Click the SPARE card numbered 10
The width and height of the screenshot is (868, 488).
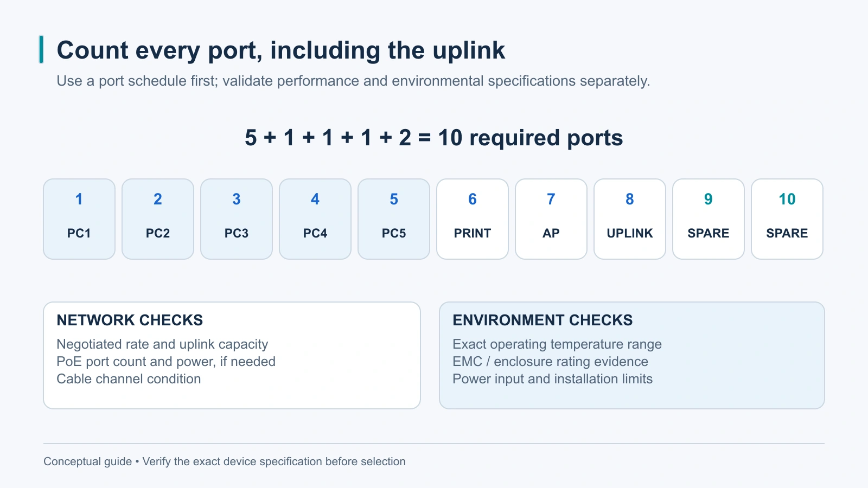[x=787, y=219]
